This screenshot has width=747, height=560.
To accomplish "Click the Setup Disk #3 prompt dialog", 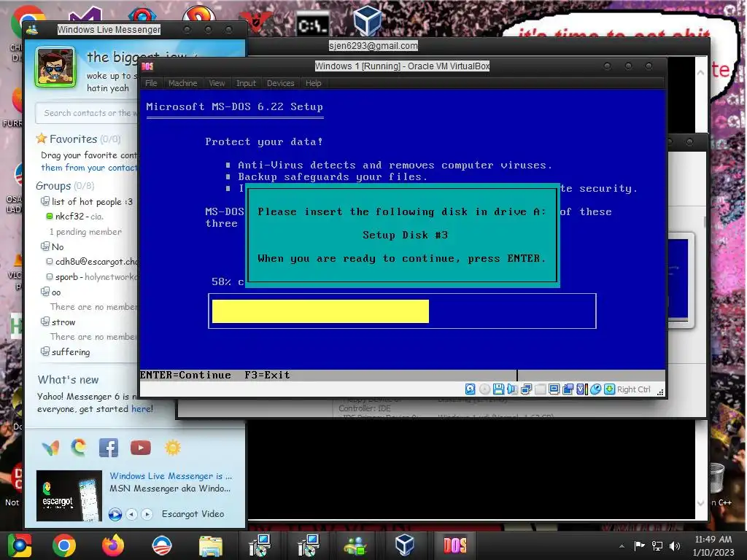I will tap(402, 235).
